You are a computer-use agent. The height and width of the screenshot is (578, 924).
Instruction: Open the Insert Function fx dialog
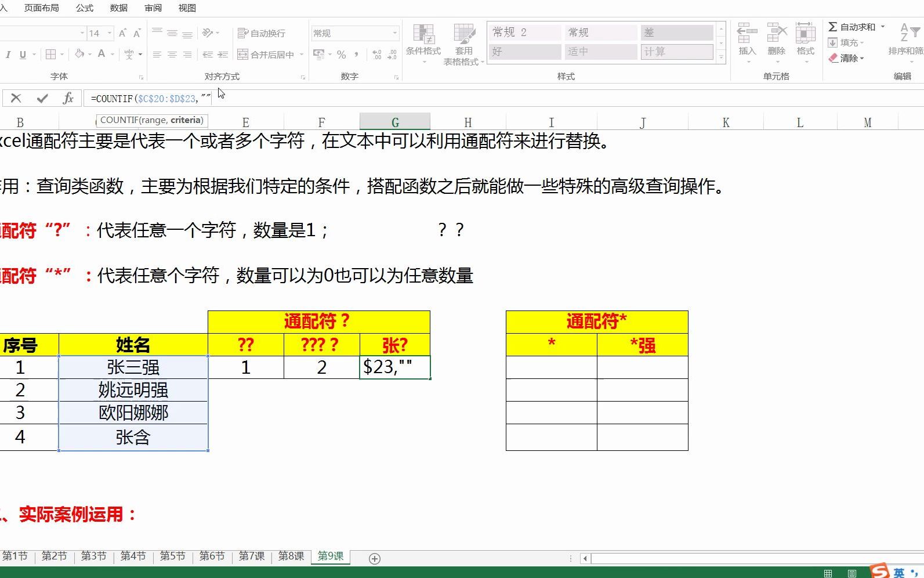68,99
